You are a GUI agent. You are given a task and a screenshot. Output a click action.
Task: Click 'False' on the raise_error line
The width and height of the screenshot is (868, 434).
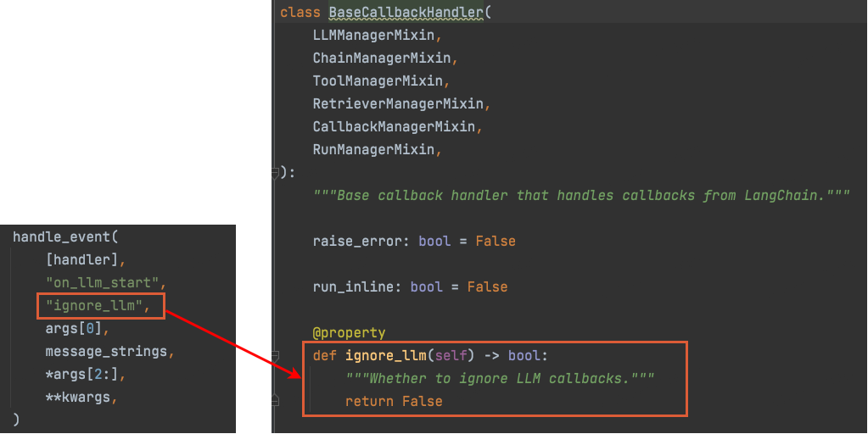point(496,241)
